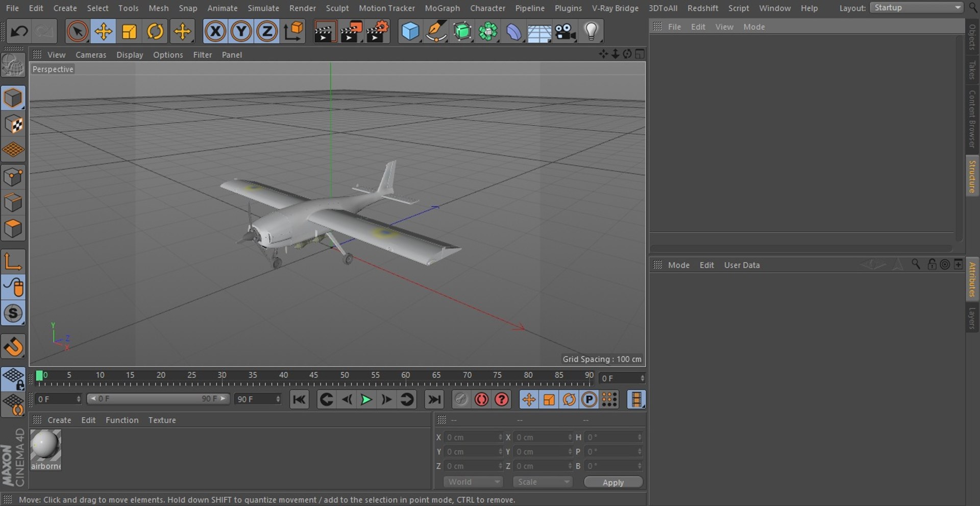Activate the Move tool in top toolbar
The height and width of the screenshot is (506, 980).
tap(103, 32)
